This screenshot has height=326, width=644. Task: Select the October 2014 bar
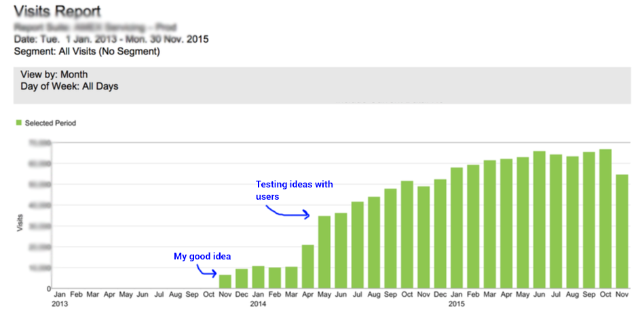(407, 235)
